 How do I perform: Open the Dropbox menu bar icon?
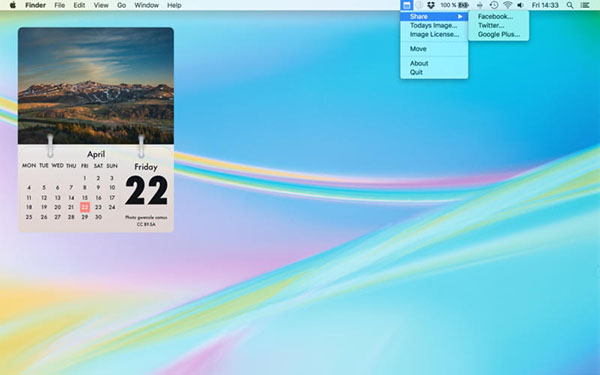431,5
